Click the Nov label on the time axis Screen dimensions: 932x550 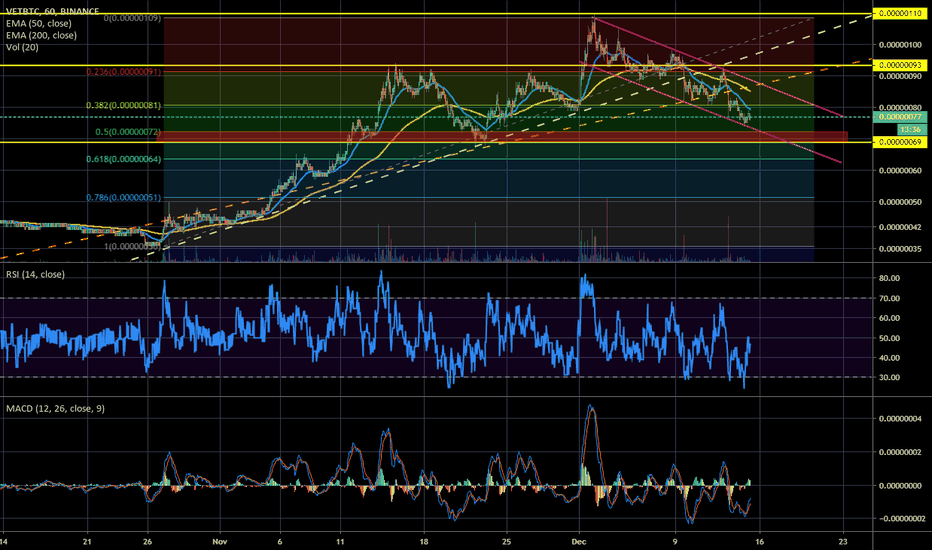[220, 542]
